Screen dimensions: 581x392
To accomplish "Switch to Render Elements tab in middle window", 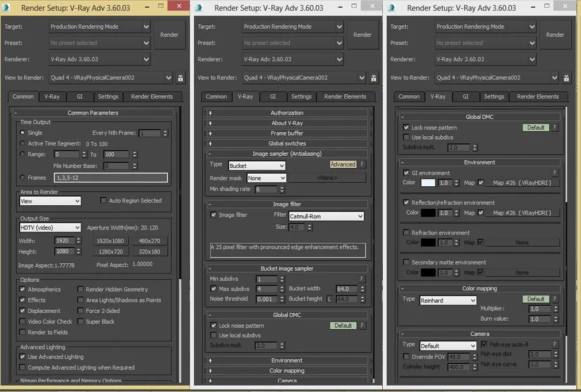I will [345, 97].
